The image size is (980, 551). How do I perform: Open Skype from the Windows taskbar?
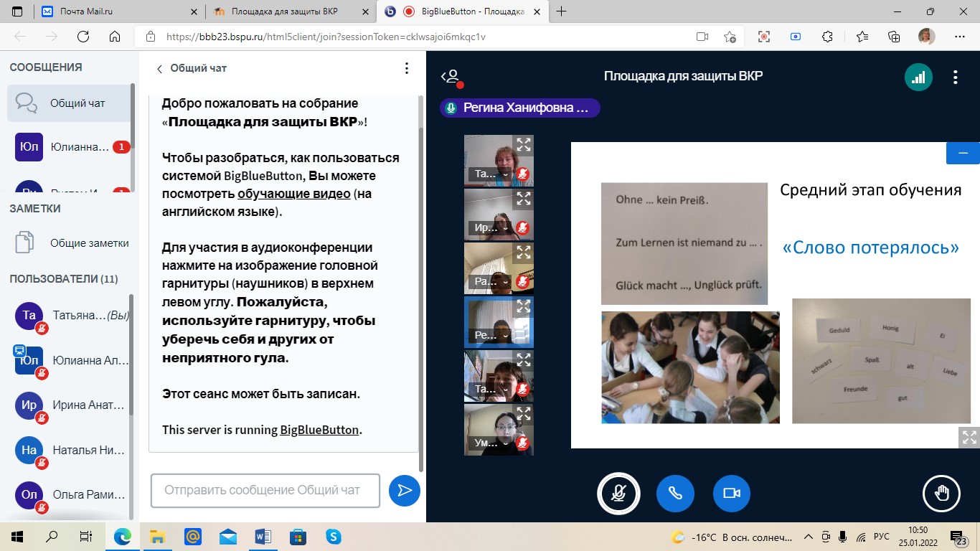(x=333, y=537)
